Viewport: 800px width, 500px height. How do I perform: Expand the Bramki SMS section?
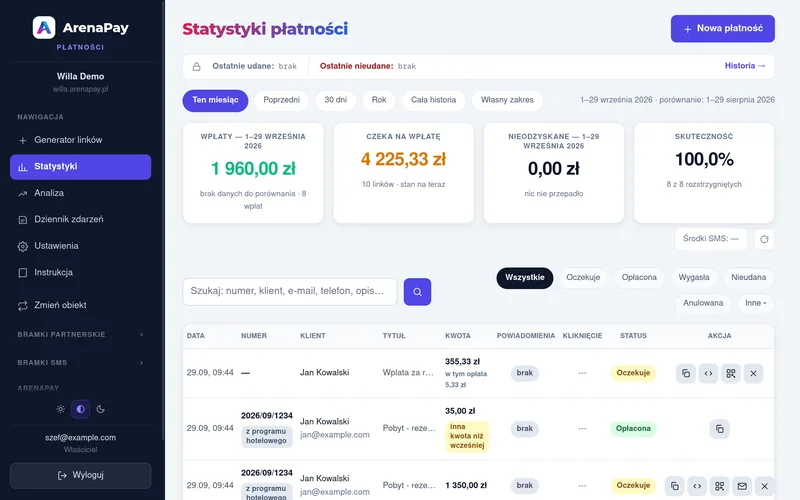(x=81, y=363)
